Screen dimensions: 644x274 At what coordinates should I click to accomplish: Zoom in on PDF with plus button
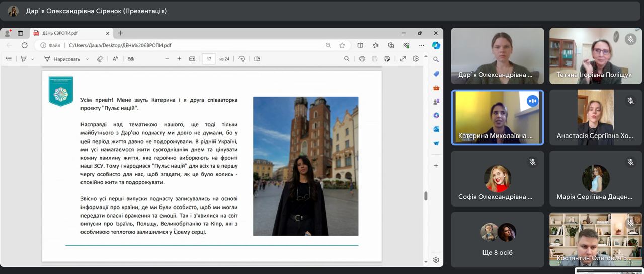tap(179, 59)
